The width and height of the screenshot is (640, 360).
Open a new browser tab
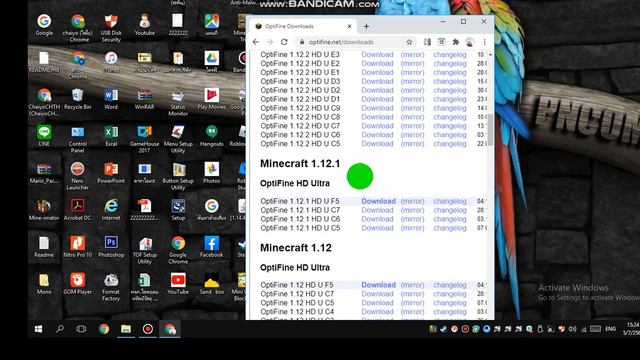point(366,26)
